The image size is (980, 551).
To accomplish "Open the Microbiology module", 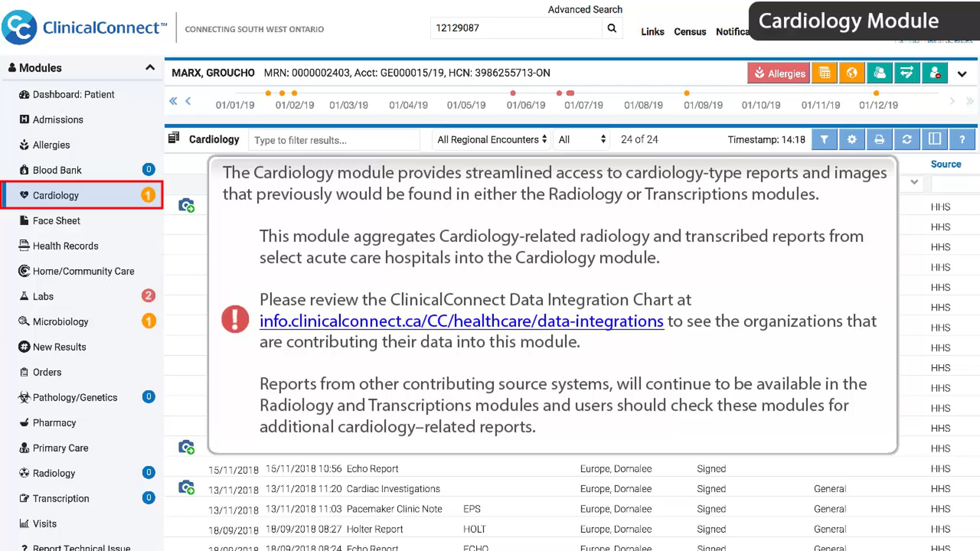I will coord(82,322).
